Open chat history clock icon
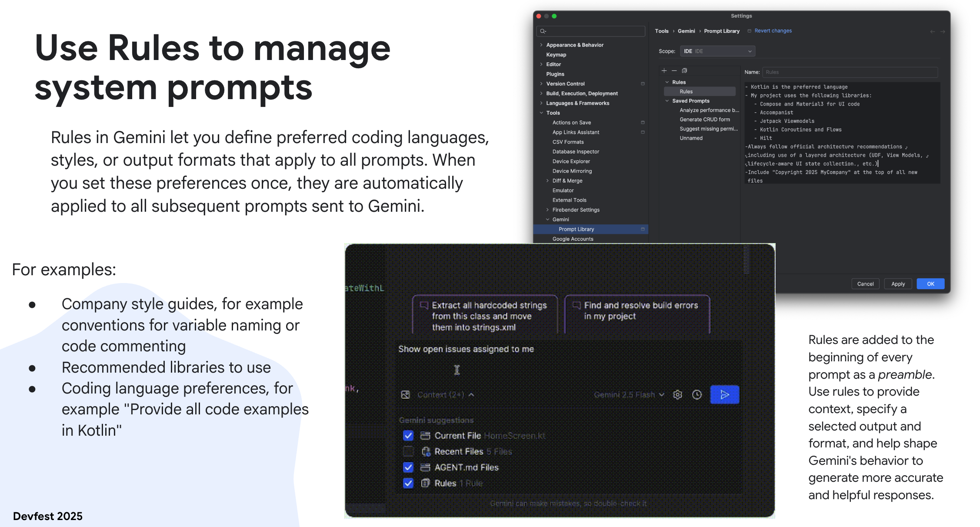 (x=697, y=394)
